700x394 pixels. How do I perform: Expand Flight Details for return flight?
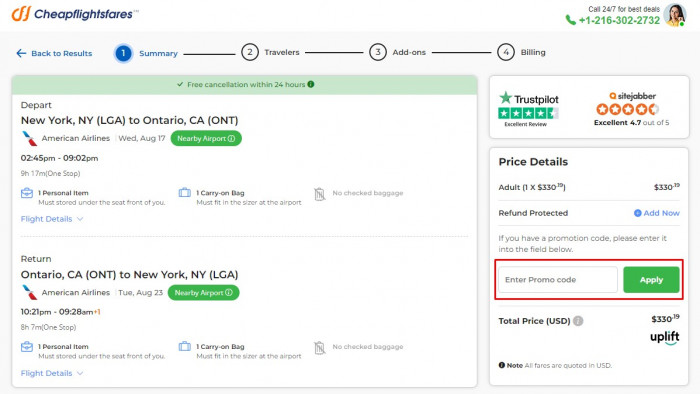point(52,373)
